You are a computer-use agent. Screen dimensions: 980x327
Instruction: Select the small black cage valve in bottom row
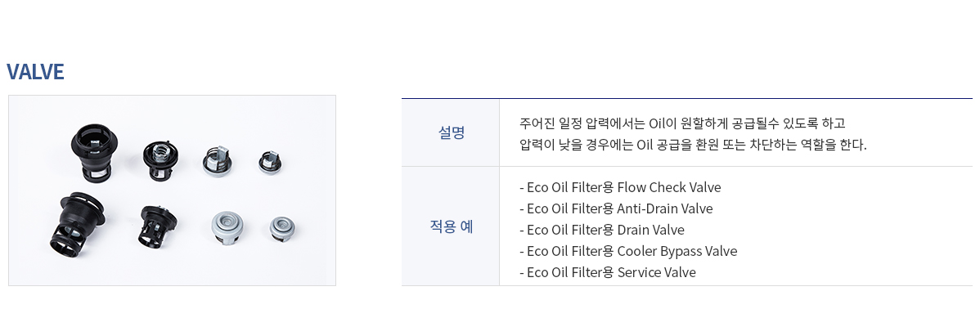click(x=158, y=226)
